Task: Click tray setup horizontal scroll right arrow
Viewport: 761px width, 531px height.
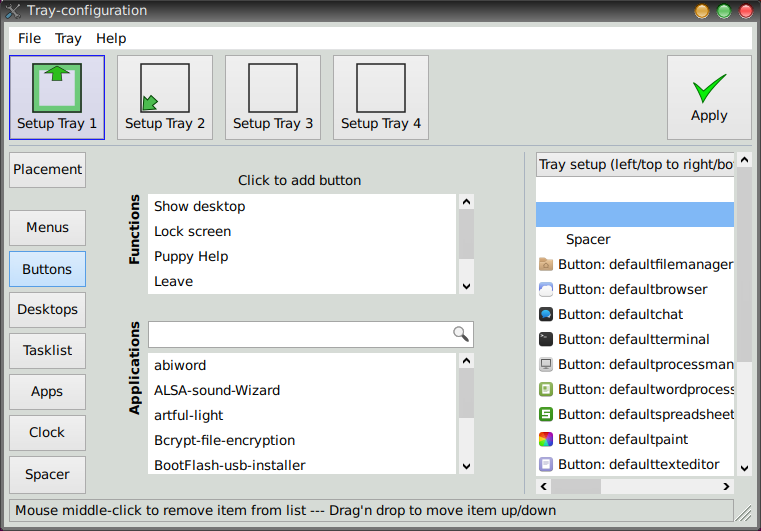Action: pos(726,486)
